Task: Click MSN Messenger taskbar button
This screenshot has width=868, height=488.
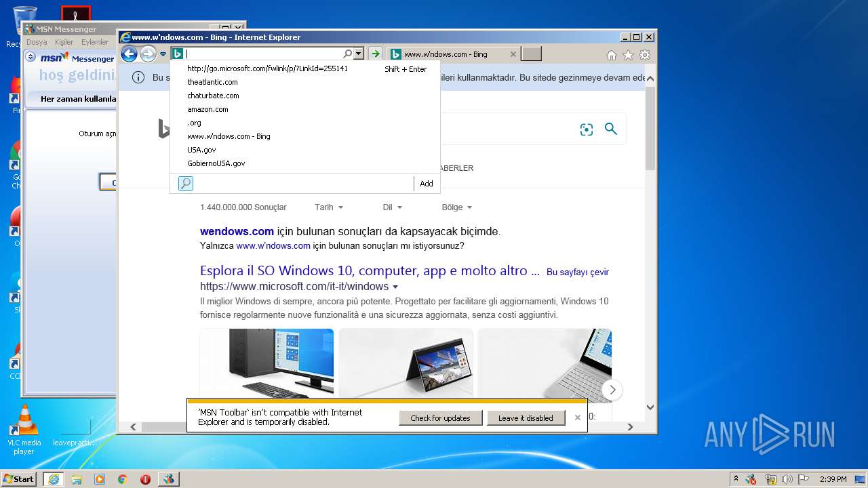Action: [168, 479]
